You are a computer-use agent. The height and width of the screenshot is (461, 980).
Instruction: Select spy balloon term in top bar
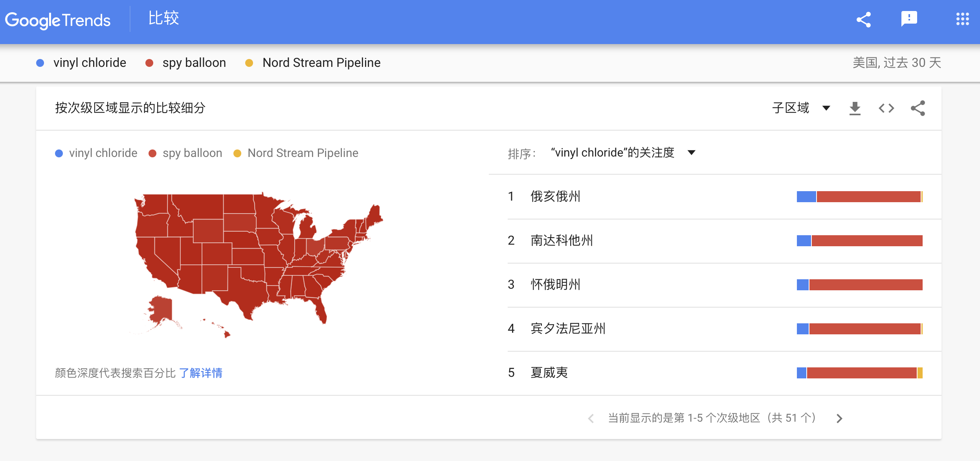tap(194, 63)
